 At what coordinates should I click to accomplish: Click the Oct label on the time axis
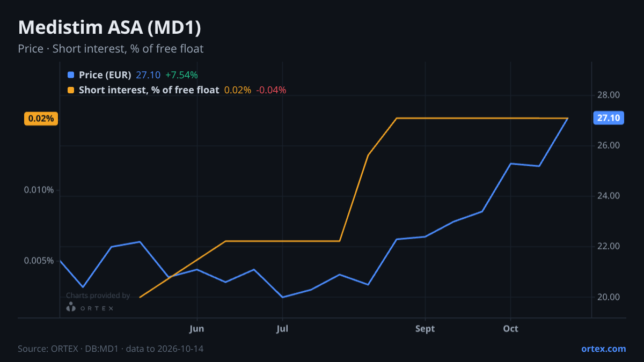click(510, 329)
